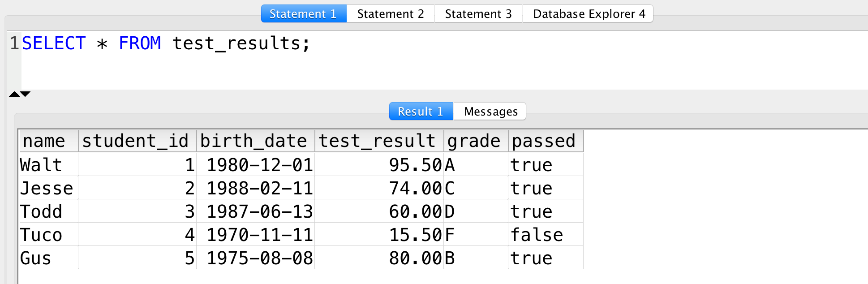
Task: Expand editor with the down arrow splitter icon
Action: (x=26, y=94)
